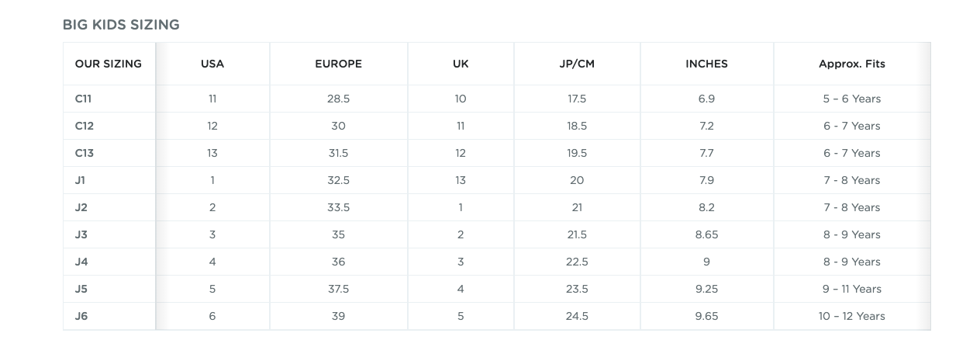Select the J3 size row label
Screen dimensions: 980x361
coord(81,234)
